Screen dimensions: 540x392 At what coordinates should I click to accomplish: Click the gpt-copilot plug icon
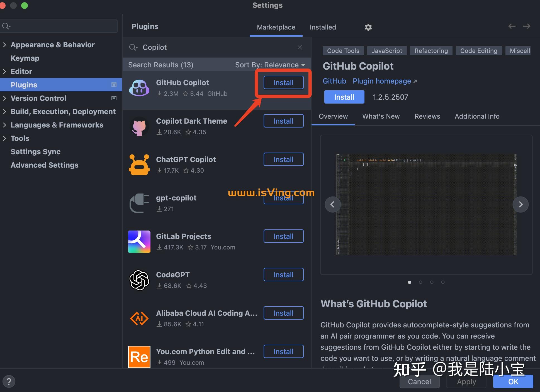(x=139, y=203)
